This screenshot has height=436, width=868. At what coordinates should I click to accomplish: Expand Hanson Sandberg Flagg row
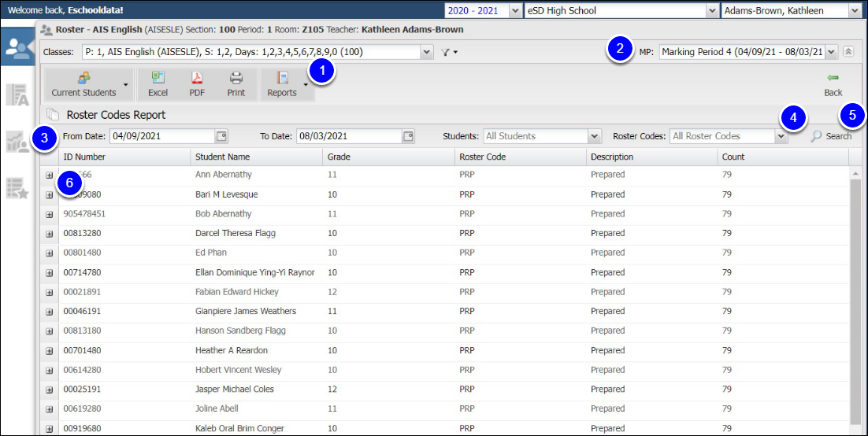[50, 331]
